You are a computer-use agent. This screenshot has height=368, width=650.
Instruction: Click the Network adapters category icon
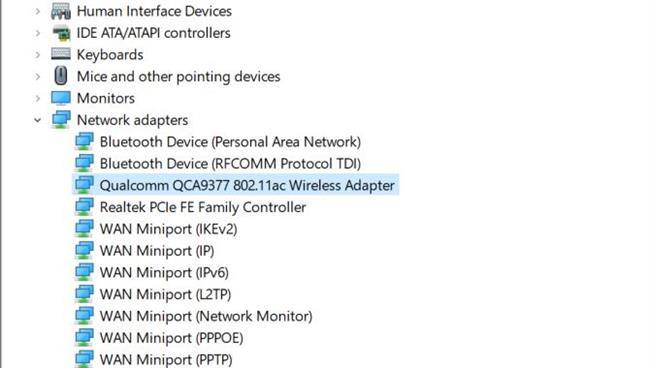pyautogui.click(x=61, y=120)
